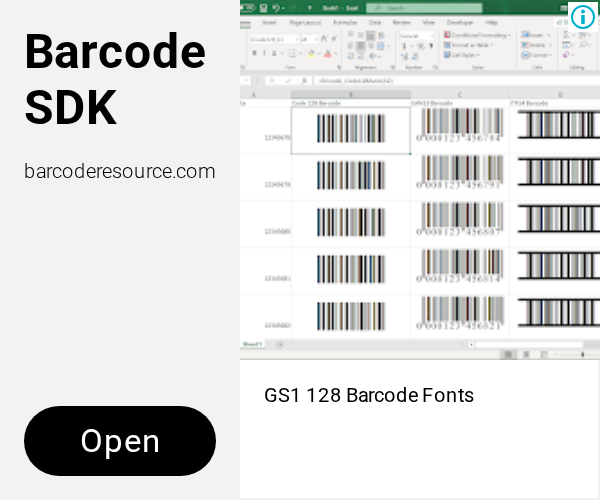This screenshot has height=500, width=600.
Task: Adjust the zoom slider in status bar
Action: click(582, 355)
